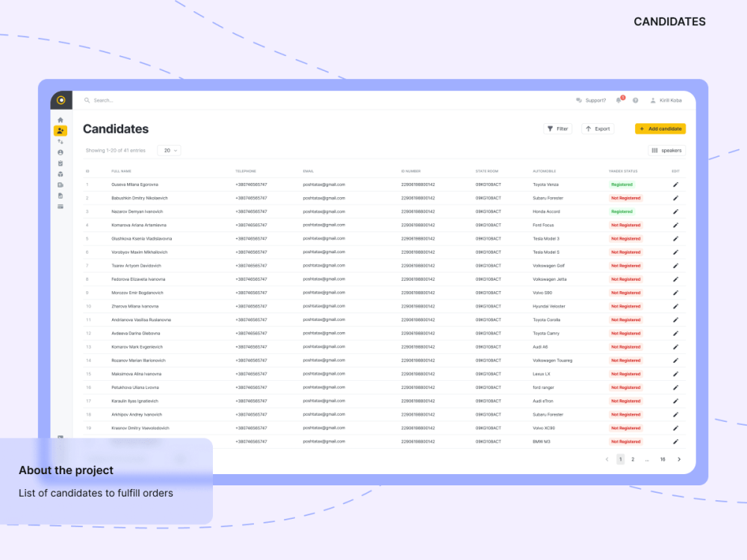Open the 20 entries per page dropdown
Screen dimensions: 747x560
pyautogui.click(x=169, y=151)
